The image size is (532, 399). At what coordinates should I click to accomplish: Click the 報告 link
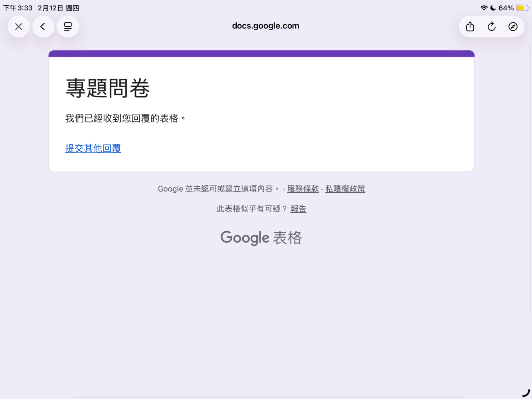click(299, 209)
